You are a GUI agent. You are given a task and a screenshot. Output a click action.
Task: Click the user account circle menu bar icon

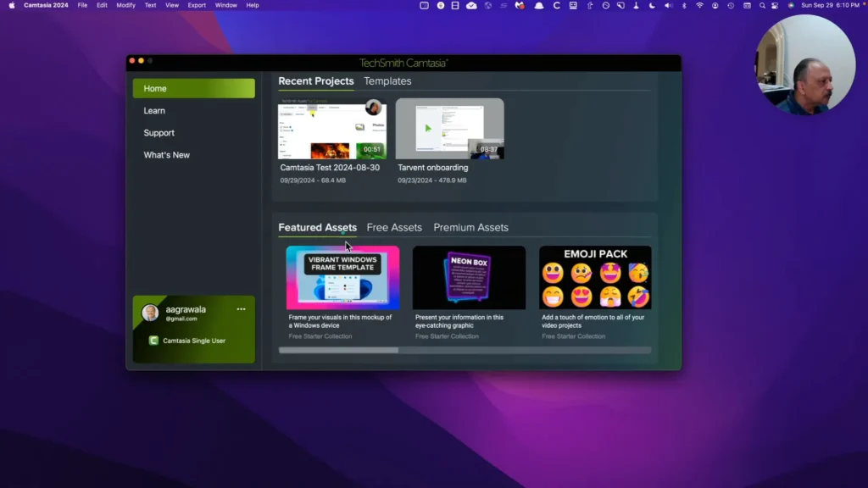pos(715,5)
